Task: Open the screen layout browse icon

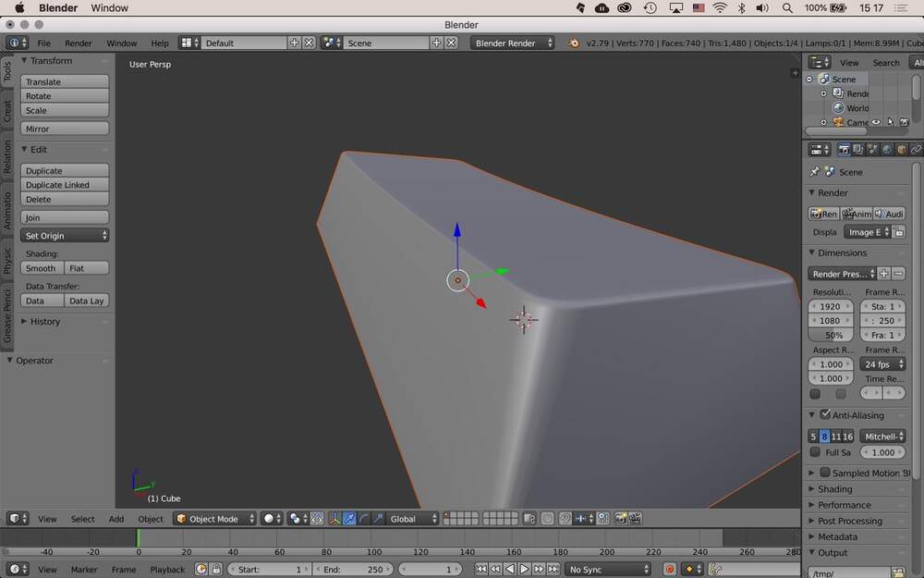Action: click(x=189, y=43)
